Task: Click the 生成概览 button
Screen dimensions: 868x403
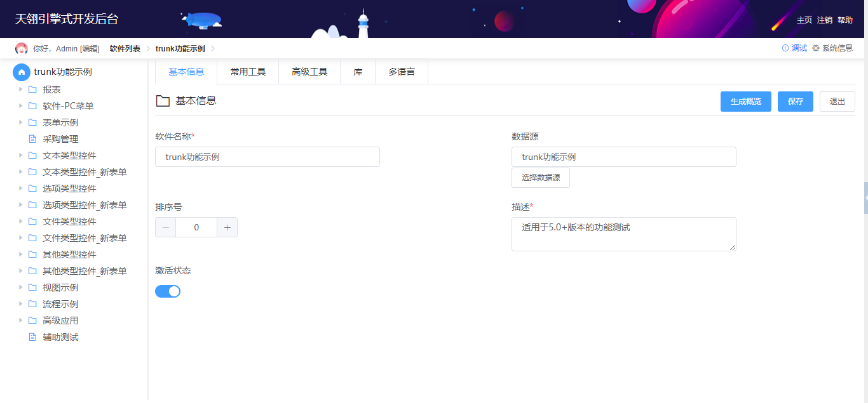Action: [x=745, y=101]
